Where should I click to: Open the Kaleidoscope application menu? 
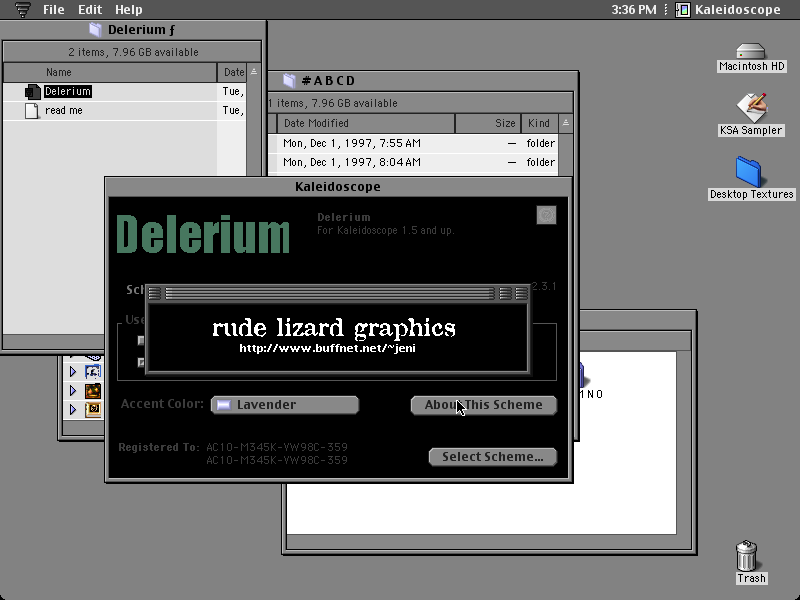728,10
